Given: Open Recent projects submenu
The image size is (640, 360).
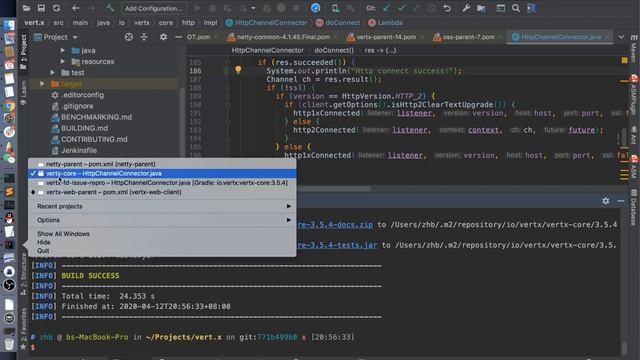Looking at the screenshot, I should (x=162, y=206).
